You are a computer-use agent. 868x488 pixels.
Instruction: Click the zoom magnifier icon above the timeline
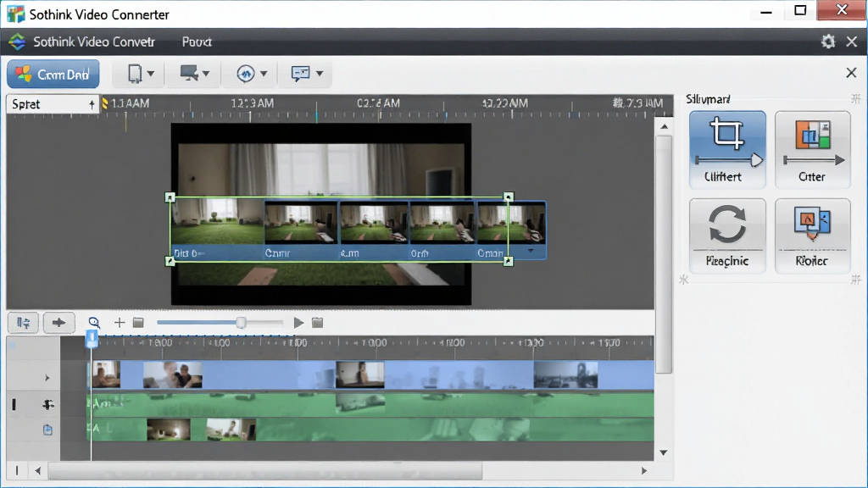pos(94,323)
